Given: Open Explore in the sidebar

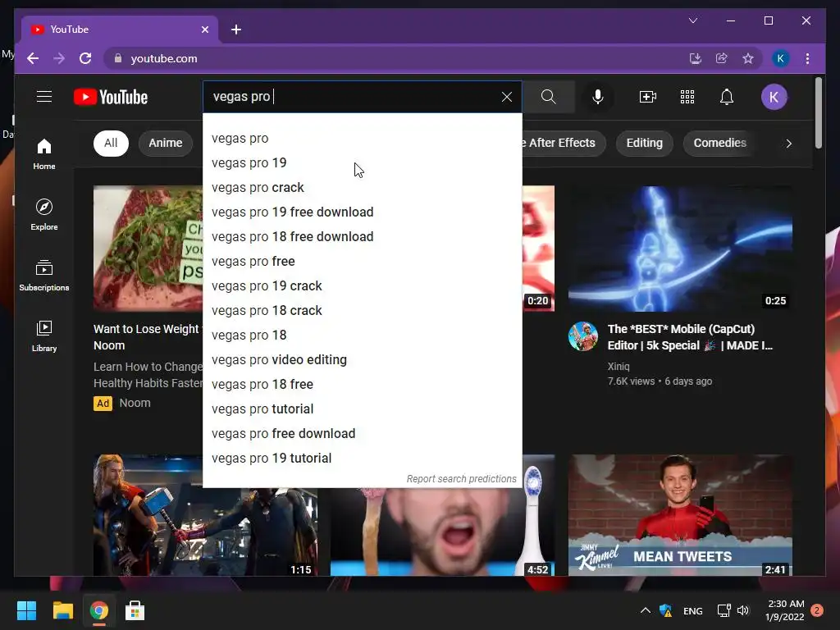Looking at the screenshot, I should click(44, 214).
